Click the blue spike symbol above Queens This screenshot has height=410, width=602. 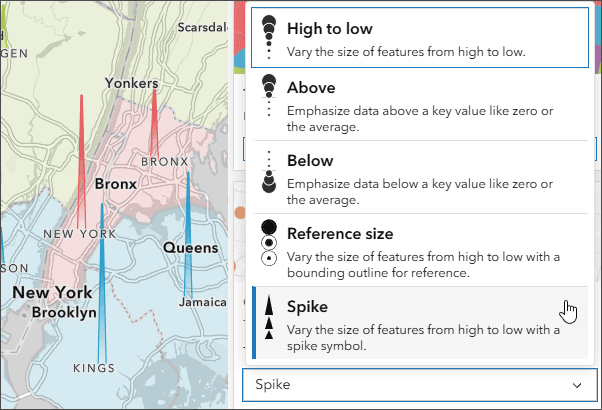pos(188,200)
